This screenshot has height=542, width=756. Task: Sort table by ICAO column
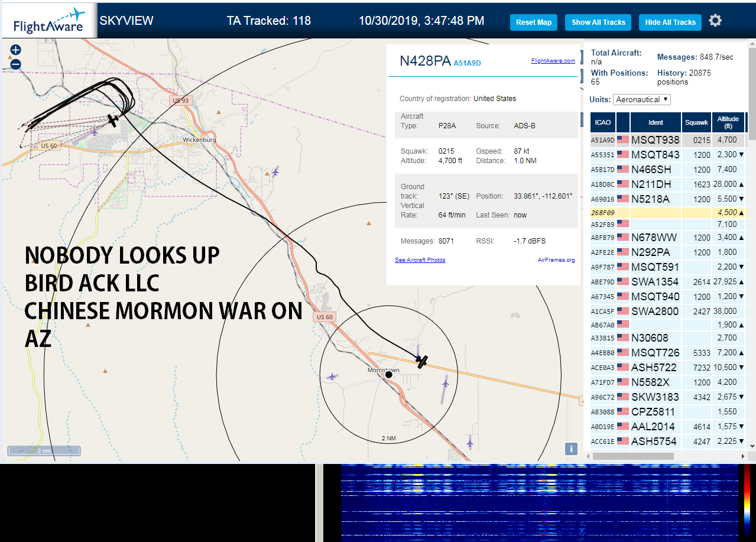pos(603,122)
